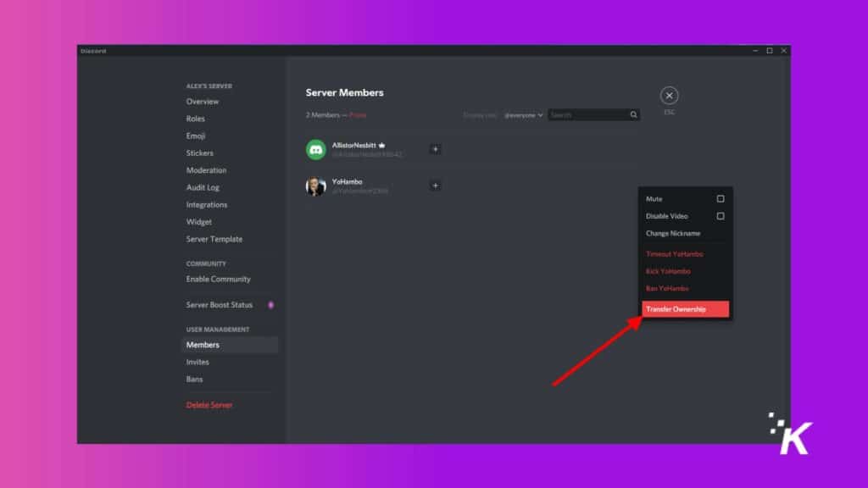Click the search magnifier icon
868x488 pixels.
[633, 115]
